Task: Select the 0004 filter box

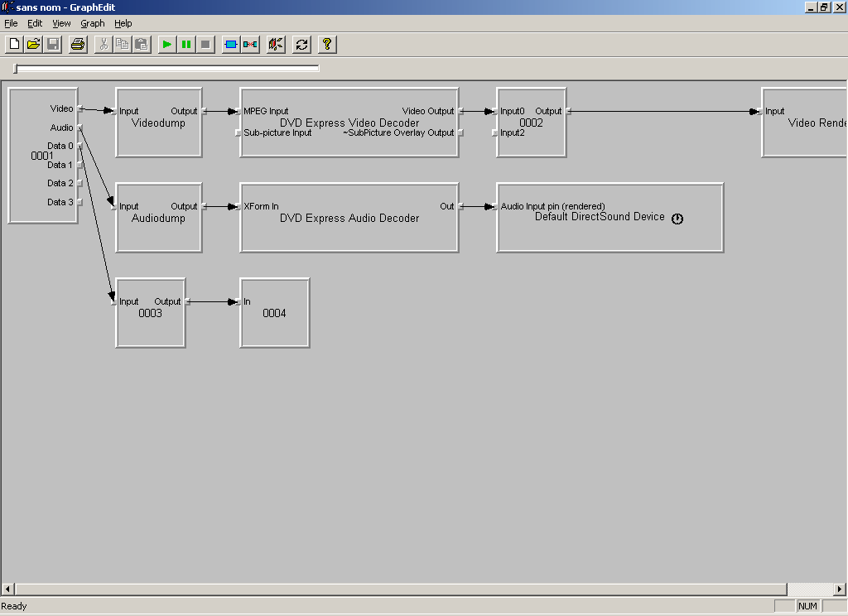Action: point(275,313)
